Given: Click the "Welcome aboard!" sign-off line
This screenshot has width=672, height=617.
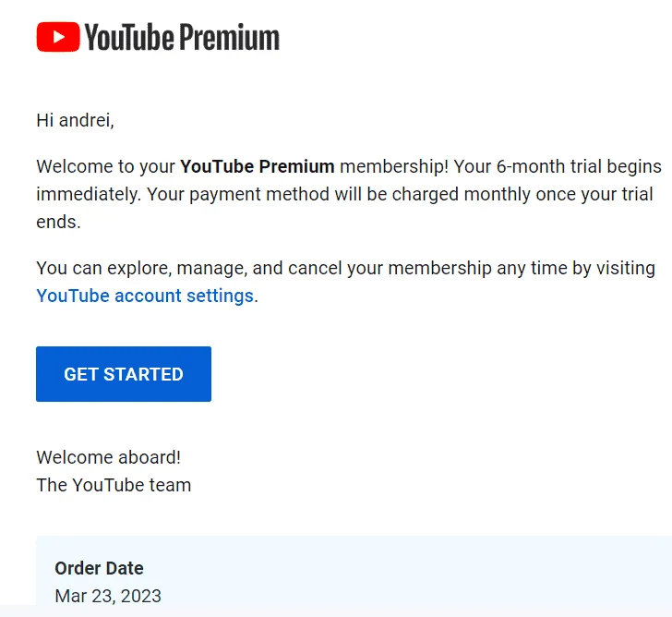Looking at the screenshot, I should coord(108,457).
